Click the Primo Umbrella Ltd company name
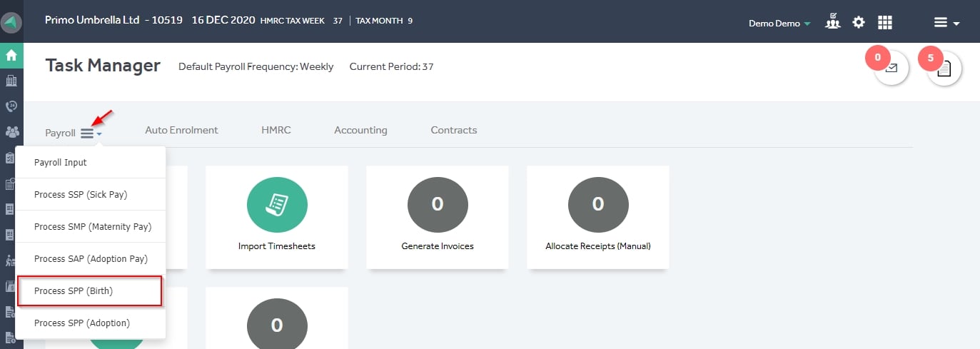 92,20
